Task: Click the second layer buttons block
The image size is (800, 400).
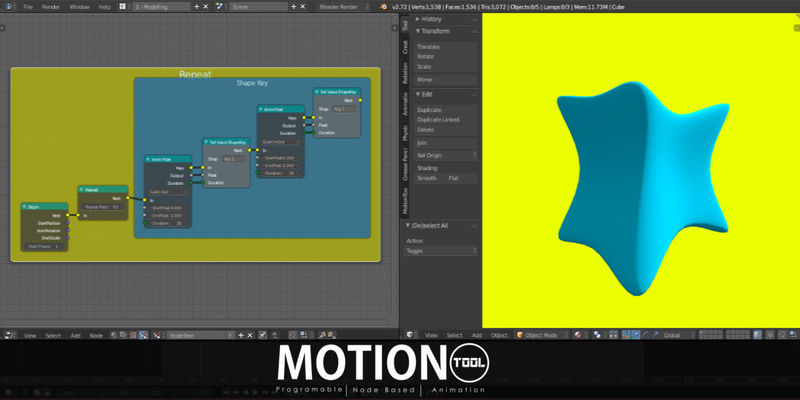Action: click(737, 335)
